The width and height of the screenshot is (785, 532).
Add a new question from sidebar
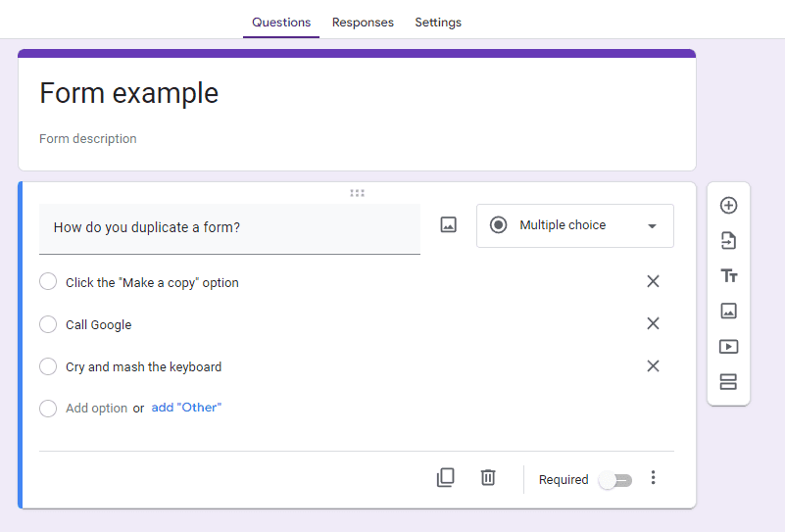pyautogui.click(x=728, y=205)
